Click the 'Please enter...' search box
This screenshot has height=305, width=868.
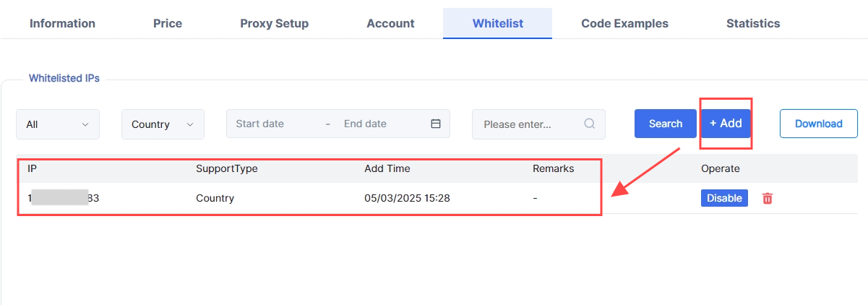click(528, 124)
